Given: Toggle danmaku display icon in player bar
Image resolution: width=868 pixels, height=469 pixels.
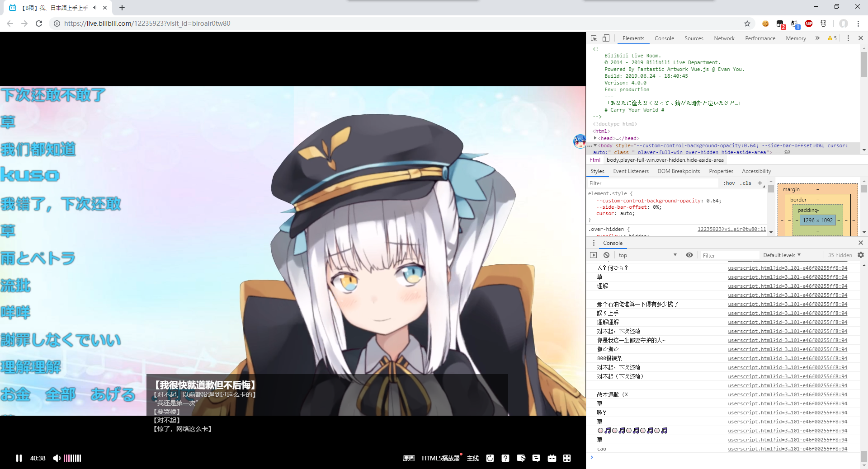Looking at the screenshot, I should [x=521, y=458].
